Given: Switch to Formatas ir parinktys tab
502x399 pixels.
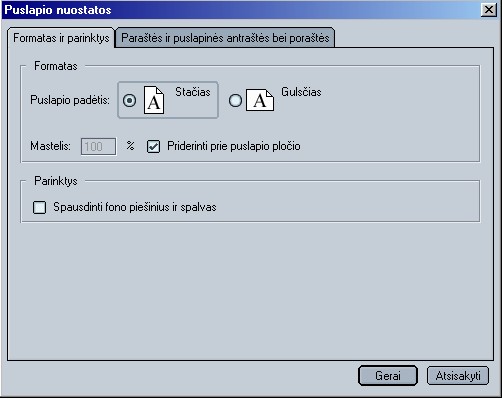Looking at the screenshot, I should [61, 38].
